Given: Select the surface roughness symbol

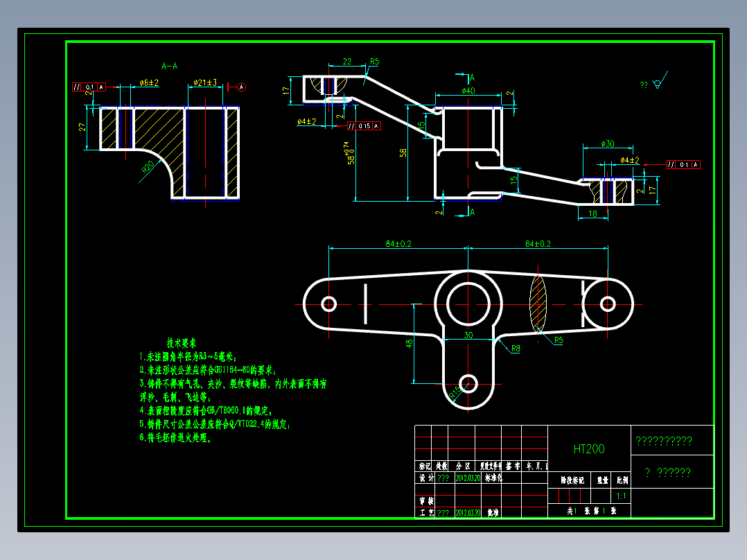Looking at the screenshot, I should [x=660, y=80].
